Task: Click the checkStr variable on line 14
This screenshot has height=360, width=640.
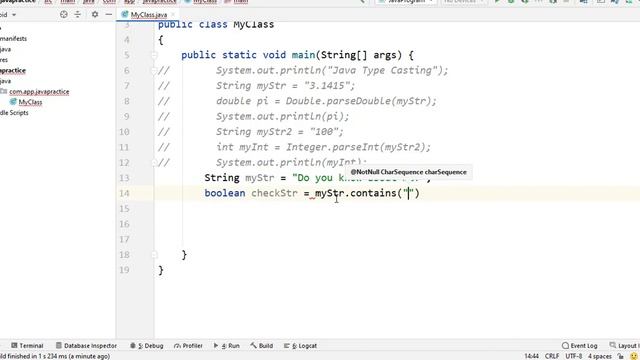Action: click(274, 193)
